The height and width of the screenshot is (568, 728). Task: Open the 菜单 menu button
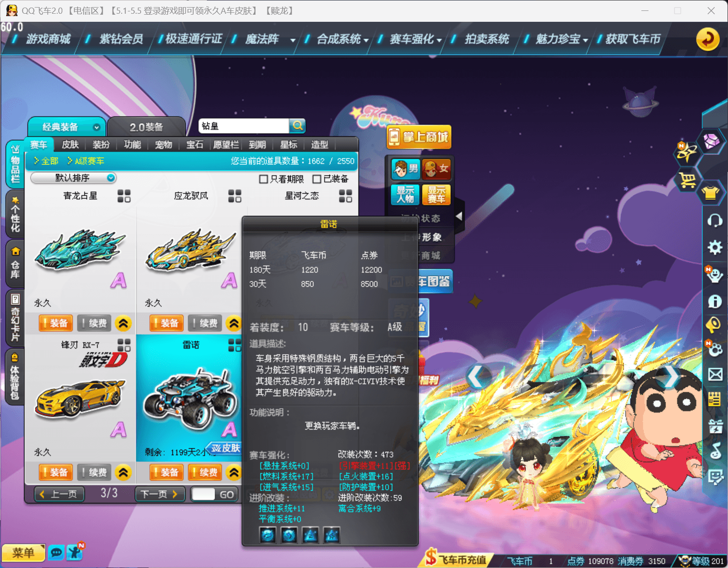[x=23, y=553]
